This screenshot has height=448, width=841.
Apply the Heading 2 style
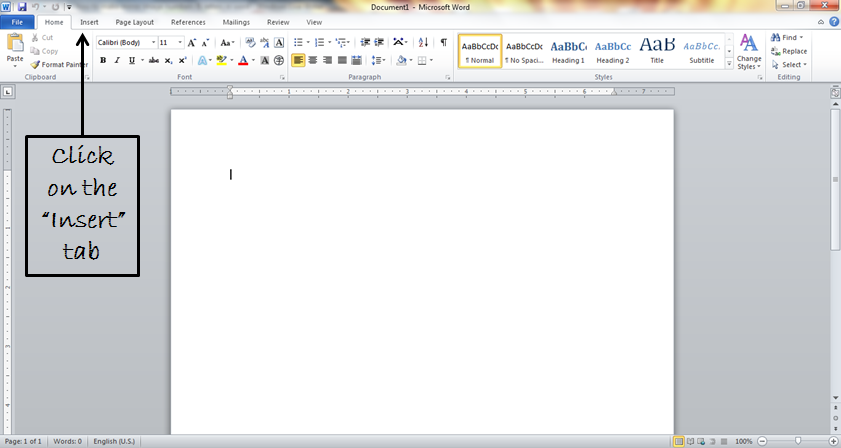pos(613,51)
